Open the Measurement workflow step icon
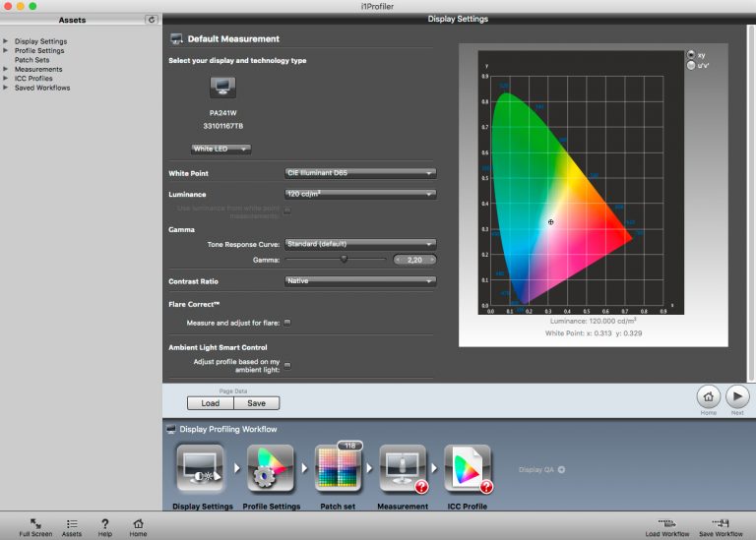This screenshot has height=540, width=756. [x=403, y=468]
